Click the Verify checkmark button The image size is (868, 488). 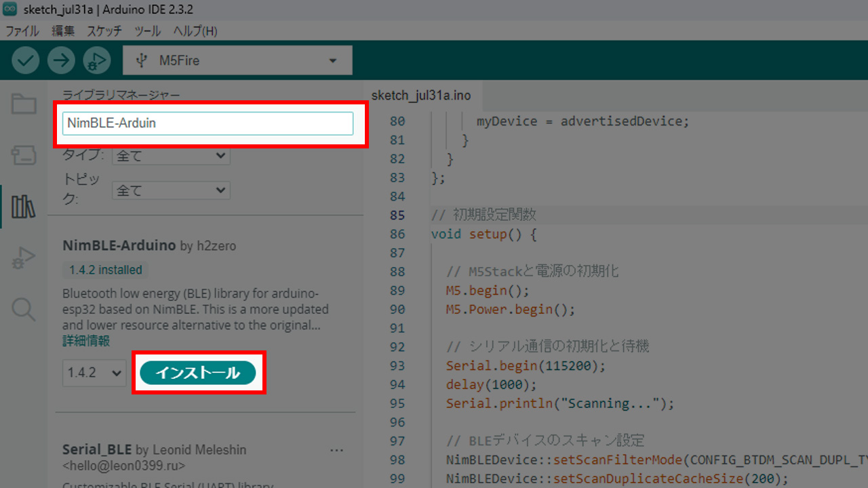[x=26, y=60]
